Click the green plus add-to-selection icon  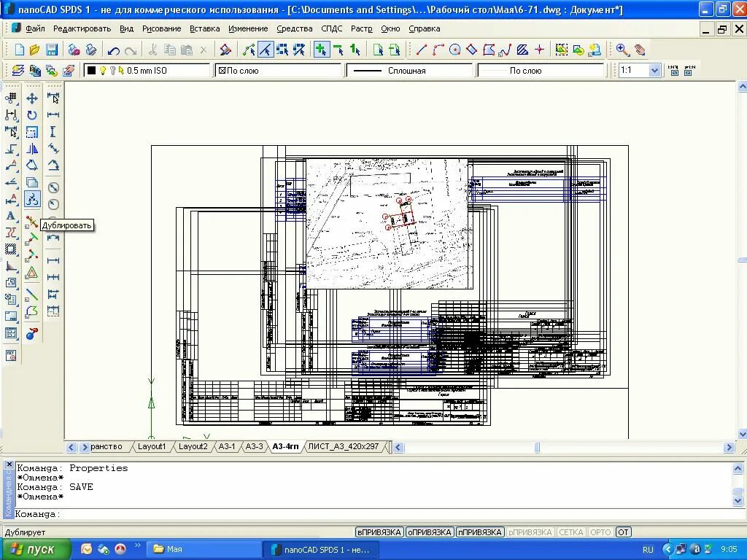point(321,50)
